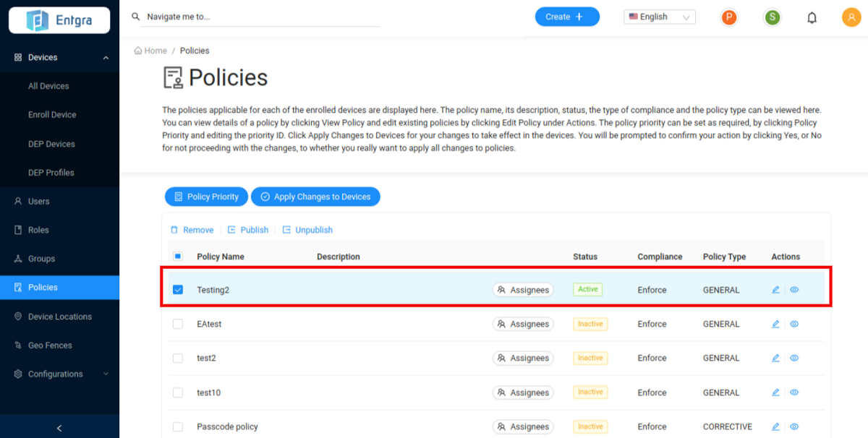Click the orange P avatar icon
868x438 pixels.
coord(729,17)
